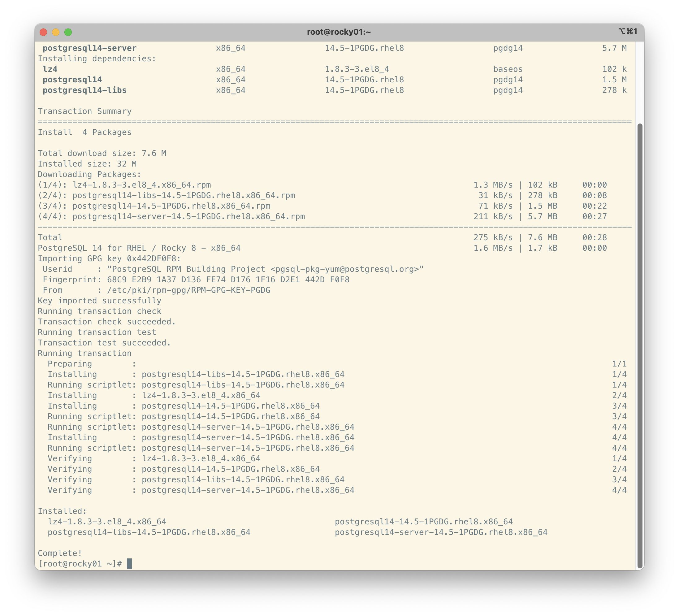Click the scrollbar track above the thumb
This screenshot has width=679, height=616.
click(x=640, y=83)
